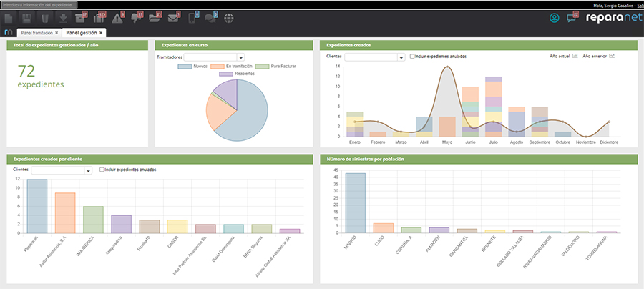Open Clientes dropdown in Expedientes creados
This screenshot has height=289, width=644.
(401, 57)
